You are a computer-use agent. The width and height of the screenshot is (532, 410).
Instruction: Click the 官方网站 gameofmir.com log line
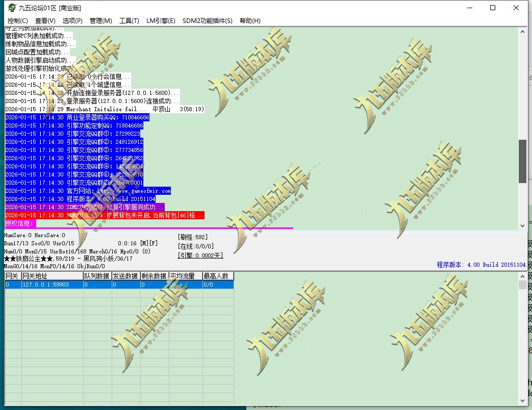tap(88, 191)
